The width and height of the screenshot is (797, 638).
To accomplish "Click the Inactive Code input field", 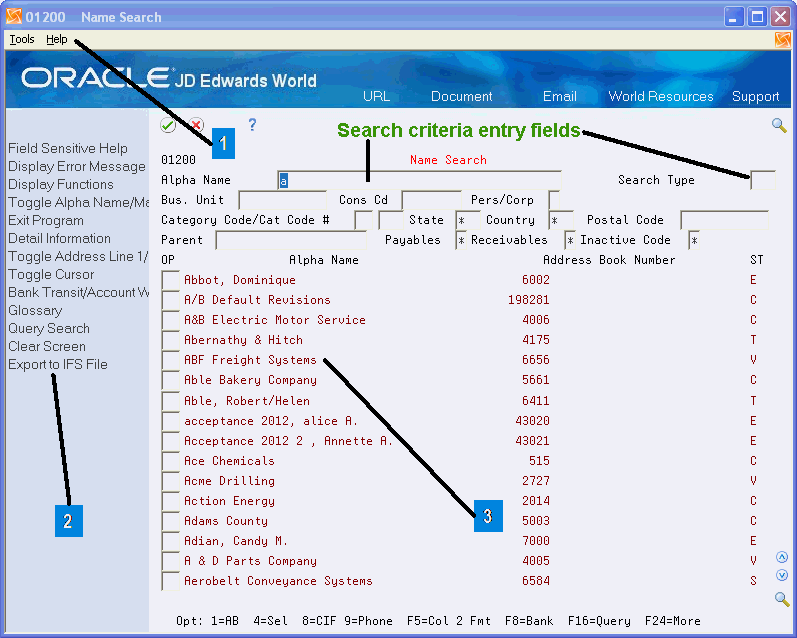I will point(694,240).
